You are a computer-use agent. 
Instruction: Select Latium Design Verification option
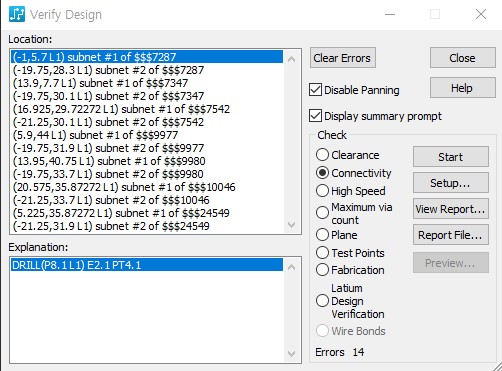[x=322, y=301]
